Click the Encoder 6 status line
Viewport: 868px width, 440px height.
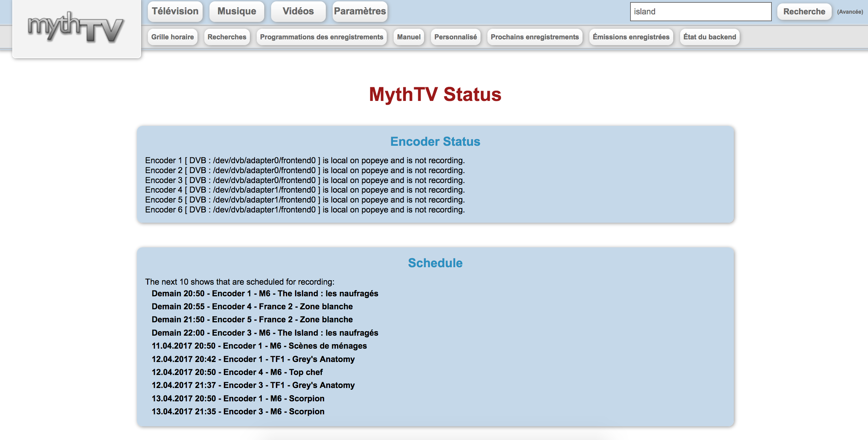[305, 210]
